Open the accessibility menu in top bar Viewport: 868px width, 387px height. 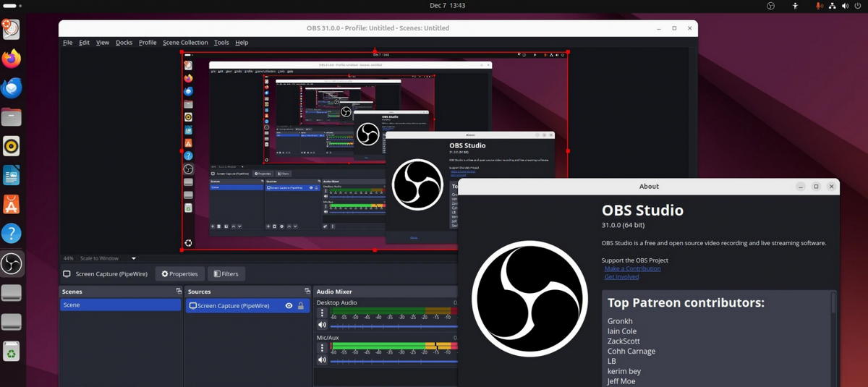(x=795, y=6)
